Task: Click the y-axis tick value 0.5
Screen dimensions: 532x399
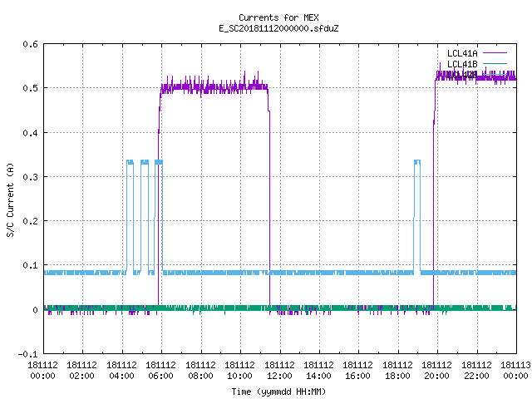Action: tap(30, 88)
